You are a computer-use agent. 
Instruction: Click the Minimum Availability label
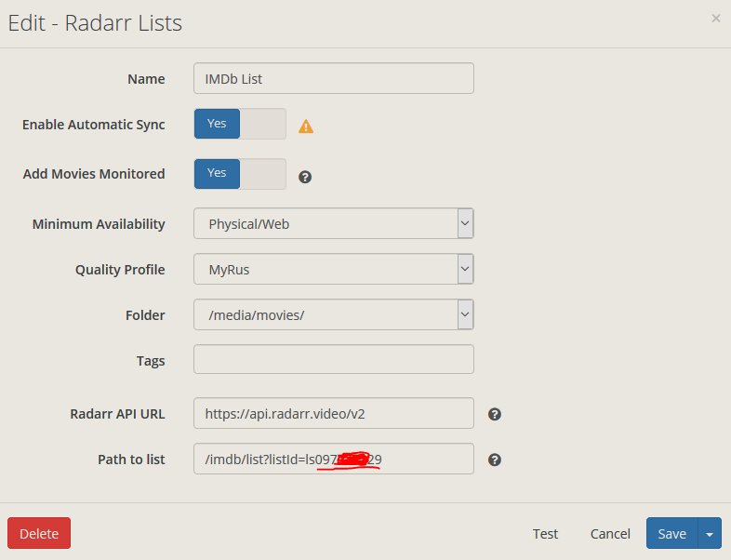point(99,224)
